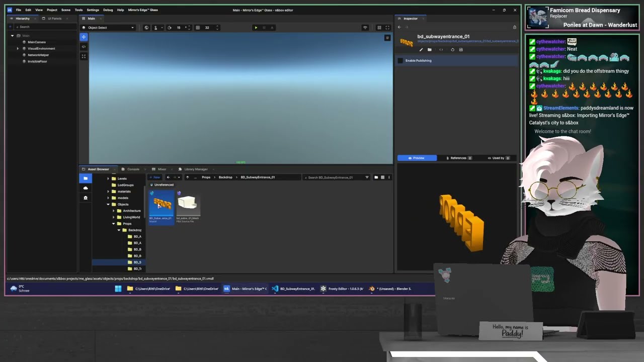Open the Mirror's Edge Glass menu
The image size is (644, 362).
pyautogui.click(x=143, y=10)
